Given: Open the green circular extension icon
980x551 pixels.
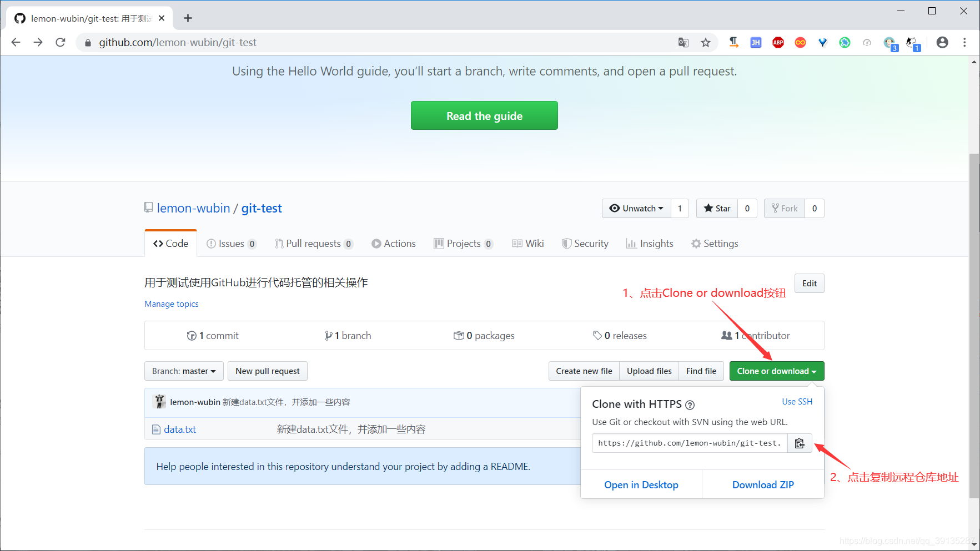Looking at the screenshot, I should click(845, 42).
